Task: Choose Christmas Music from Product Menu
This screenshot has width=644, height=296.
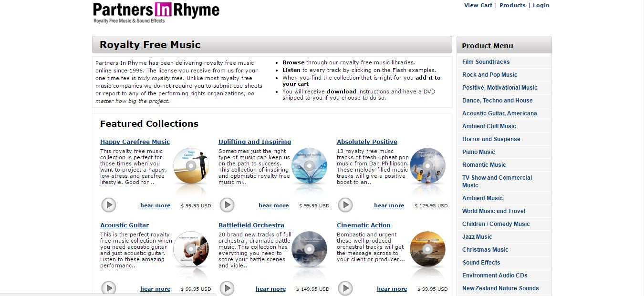Action: coord(485,250)
